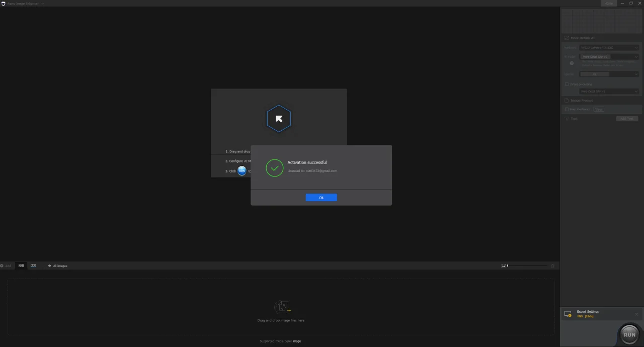Open the AI model More-Detail GAN dropdown
The width and height of the screenshot is (644, 347).
[x=609, y=57]
